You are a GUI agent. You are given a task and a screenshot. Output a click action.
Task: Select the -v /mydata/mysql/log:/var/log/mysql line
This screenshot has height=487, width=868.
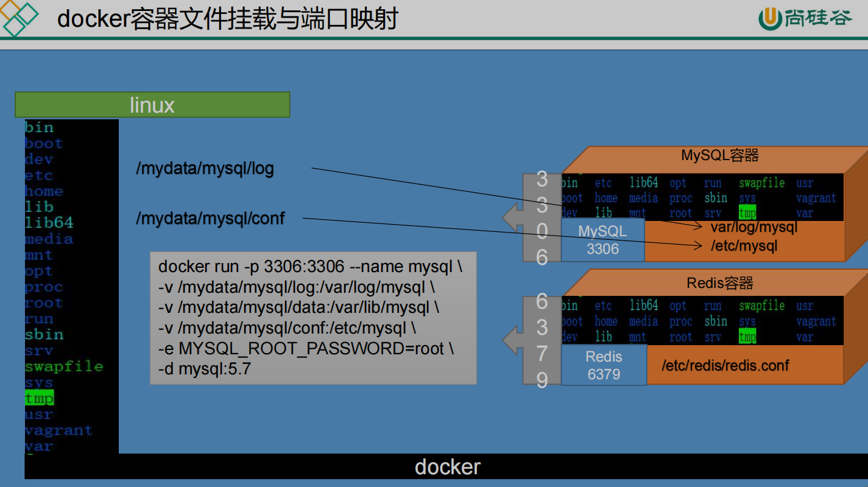[296, 287]
